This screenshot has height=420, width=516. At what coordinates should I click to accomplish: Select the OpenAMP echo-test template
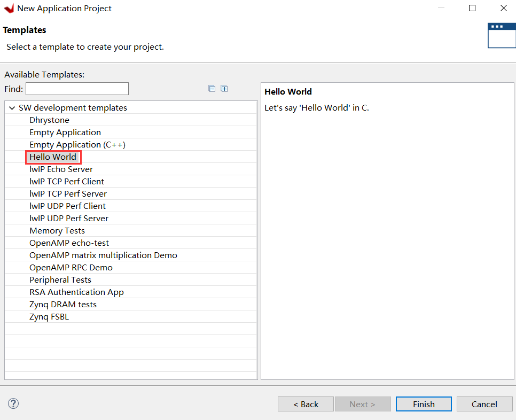[x=69, y=243]
